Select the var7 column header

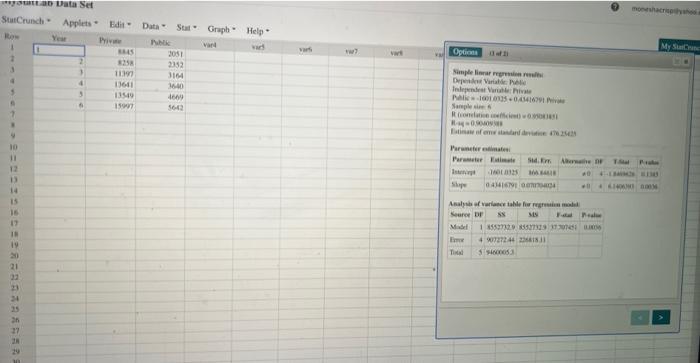tap(351, 51)
